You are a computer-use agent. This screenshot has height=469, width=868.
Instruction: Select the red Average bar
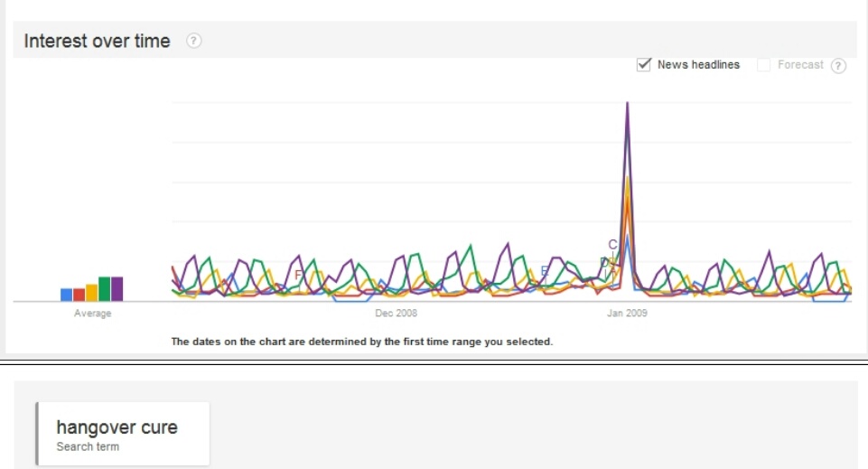click(x=79, y=294)
